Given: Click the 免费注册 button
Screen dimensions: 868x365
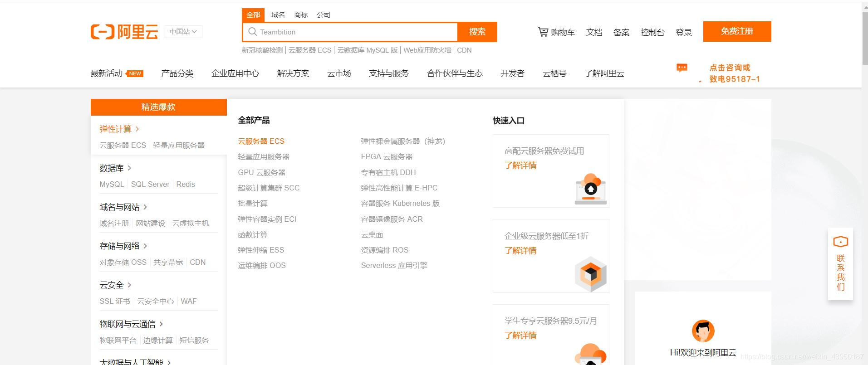Looking at the screenshot, I should point(737,31).
